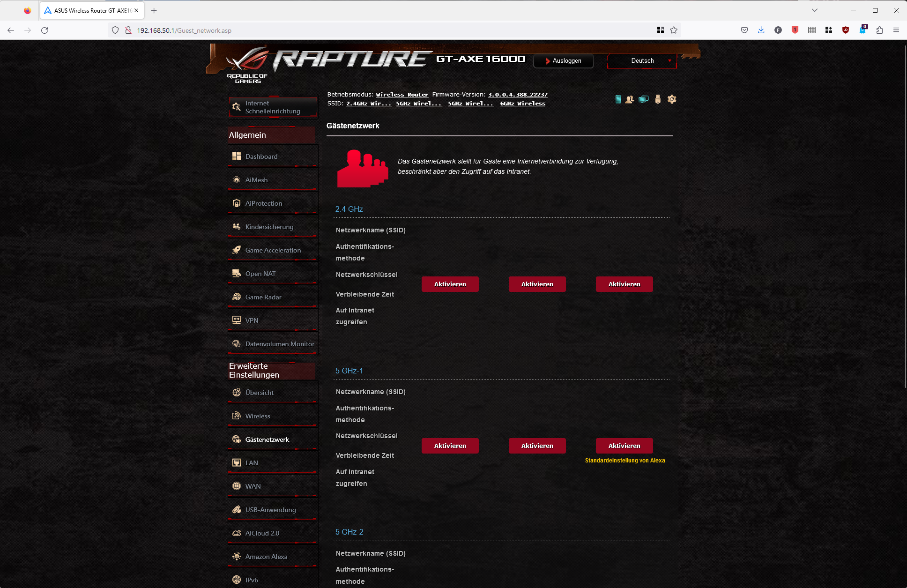The height and width of the screenshot is (588, 907).
Task: Expand the Firefox tab list chevron
Action: point(815,10)
